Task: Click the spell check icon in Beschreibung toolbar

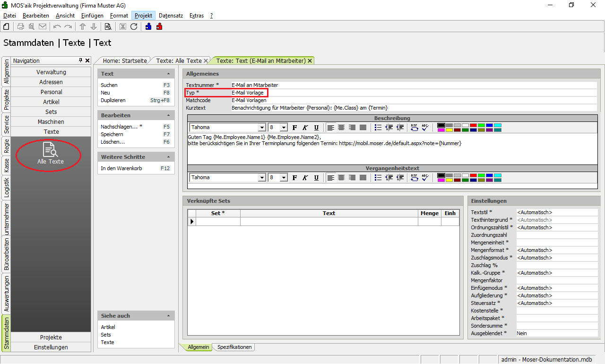Action: coord(425,127)
